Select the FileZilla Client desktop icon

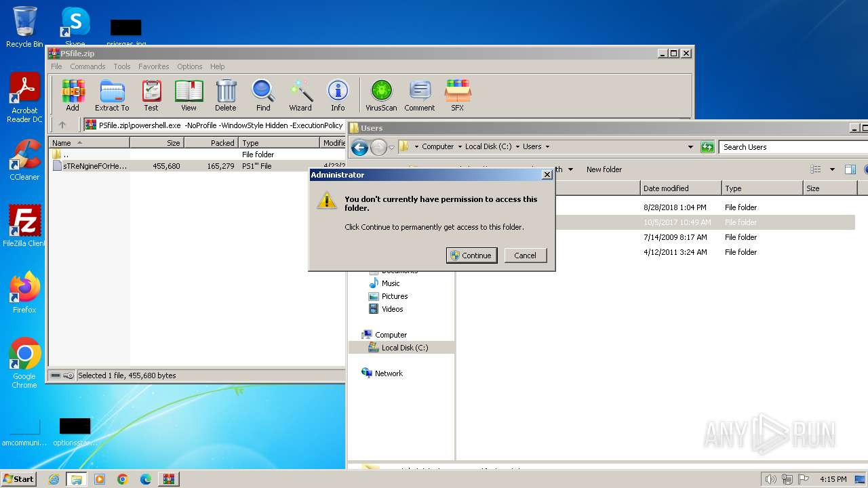click(24, 226)
